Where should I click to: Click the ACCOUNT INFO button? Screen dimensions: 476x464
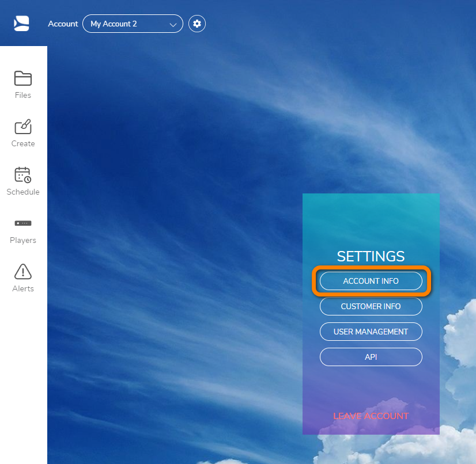pyautogui.click(x=371, y=281)
